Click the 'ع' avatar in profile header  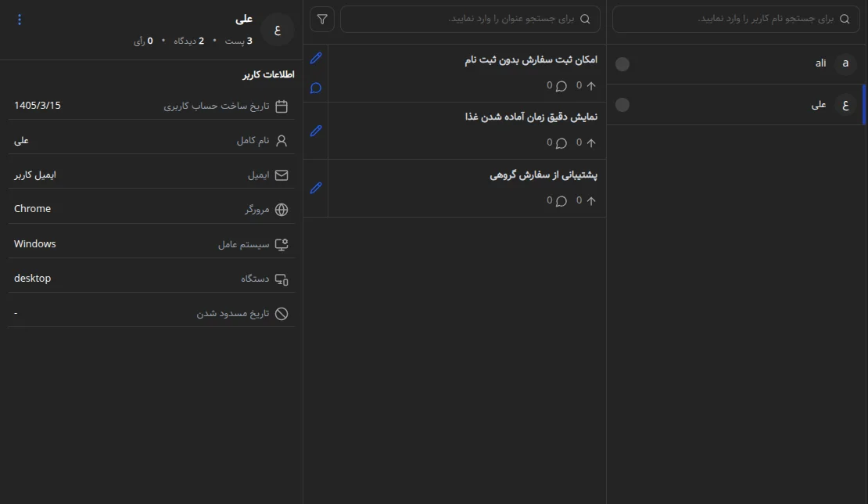point(278,30)
